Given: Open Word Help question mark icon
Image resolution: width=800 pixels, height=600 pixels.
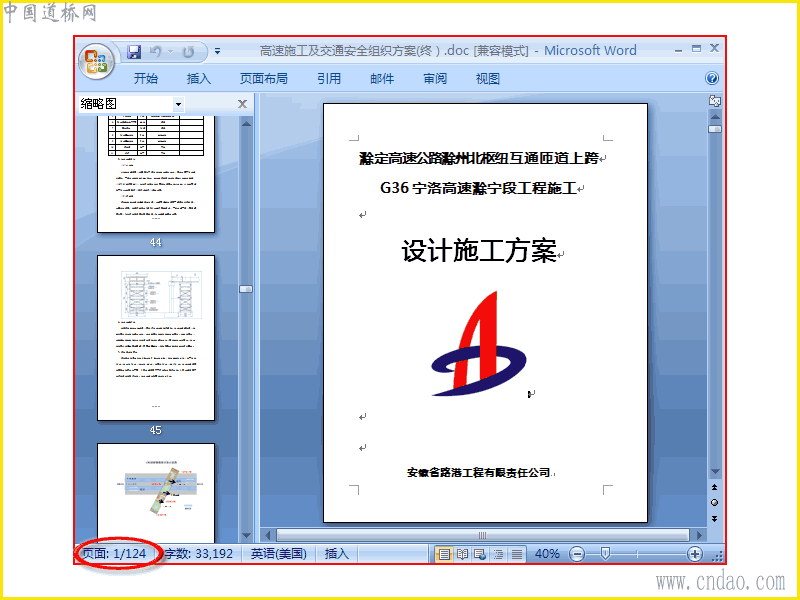Looking at the screenshot, I should point(712,78).
